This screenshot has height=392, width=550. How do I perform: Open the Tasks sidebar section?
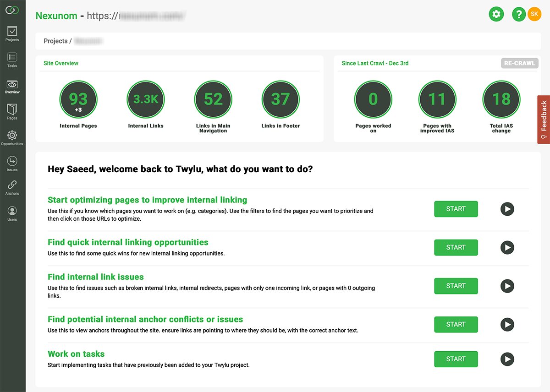coord(12,60)
